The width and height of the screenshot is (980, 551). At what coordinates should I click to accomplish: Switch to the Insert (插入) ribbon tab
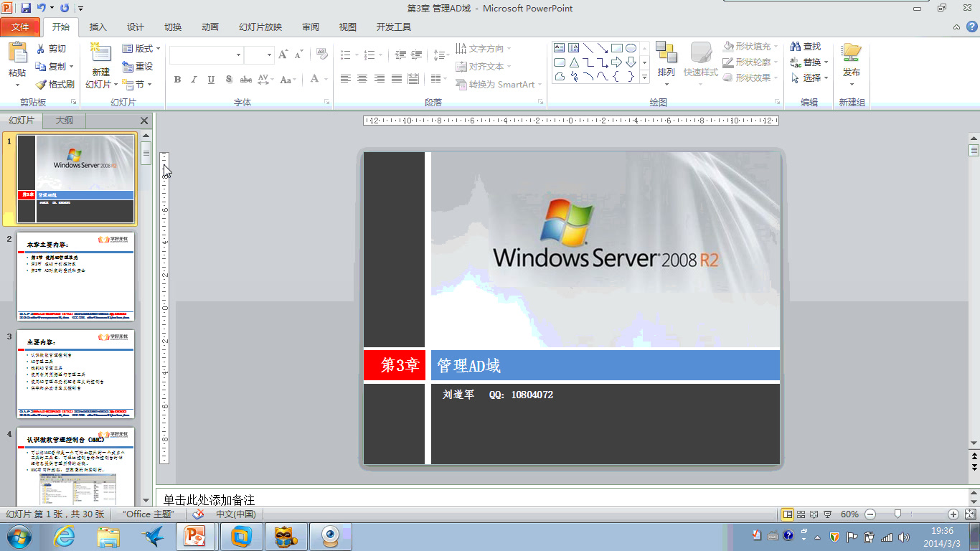(x=98, y=27)
